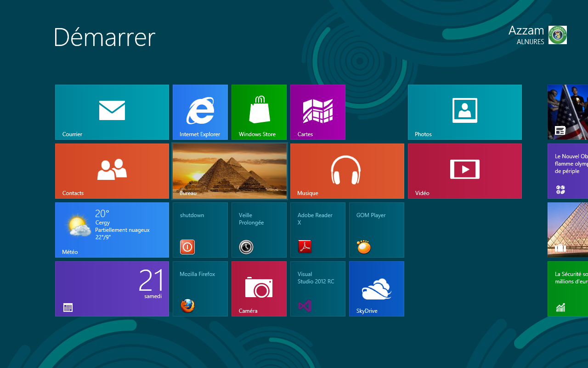Image resolution: width=588 pixels, height=368 pixels.
Task: Click the 'Mozilla Firefox' tile text
Action: click(198, 274)
